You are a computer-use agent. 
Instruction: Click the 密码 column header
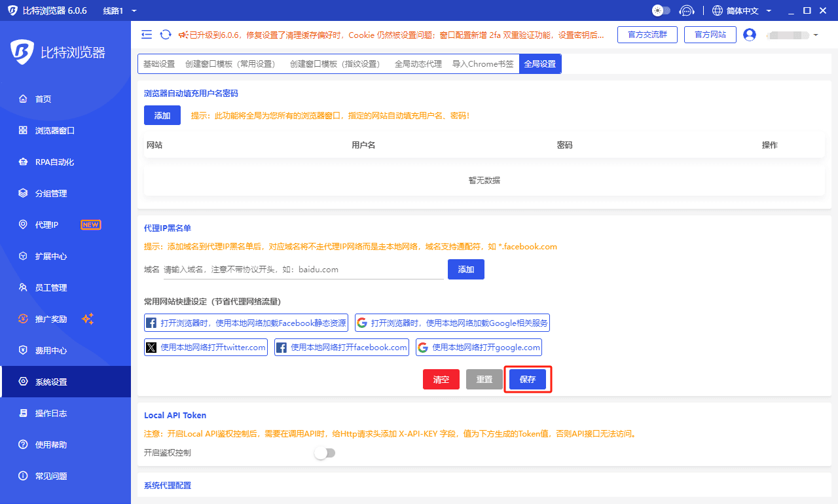(565, 145)
